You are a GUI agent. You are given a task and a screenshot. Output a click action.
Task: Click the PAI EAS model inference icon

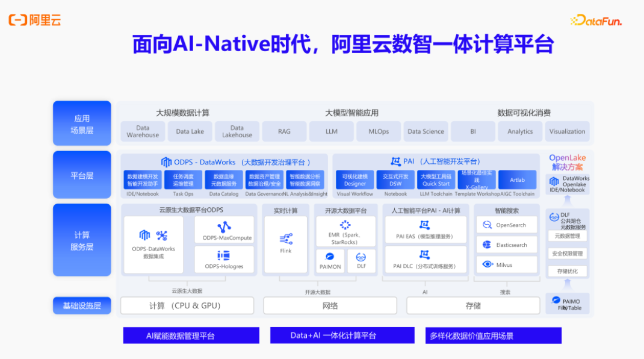click(x=424, y=225)
